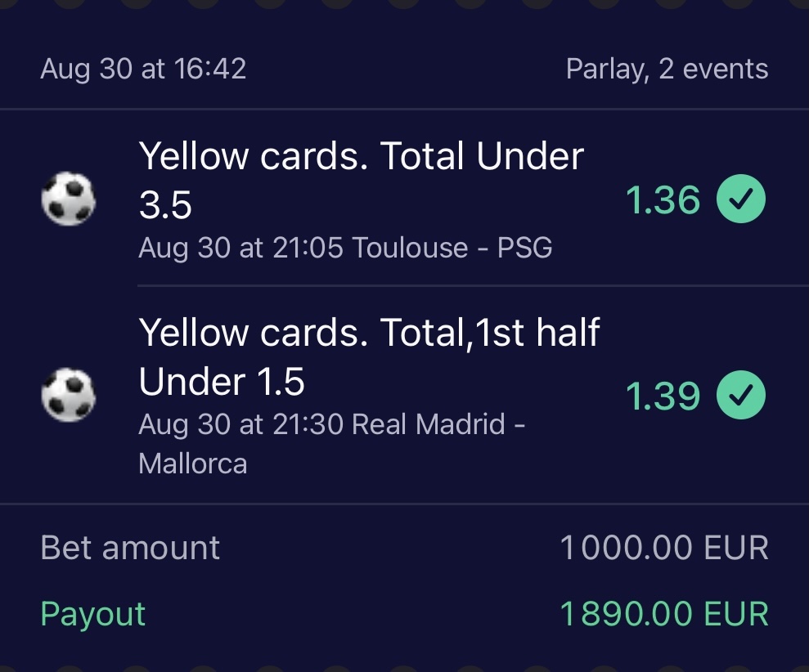Select the 1.36 odds value
Screen dimensions: 809x672
[x=663, y=200]
